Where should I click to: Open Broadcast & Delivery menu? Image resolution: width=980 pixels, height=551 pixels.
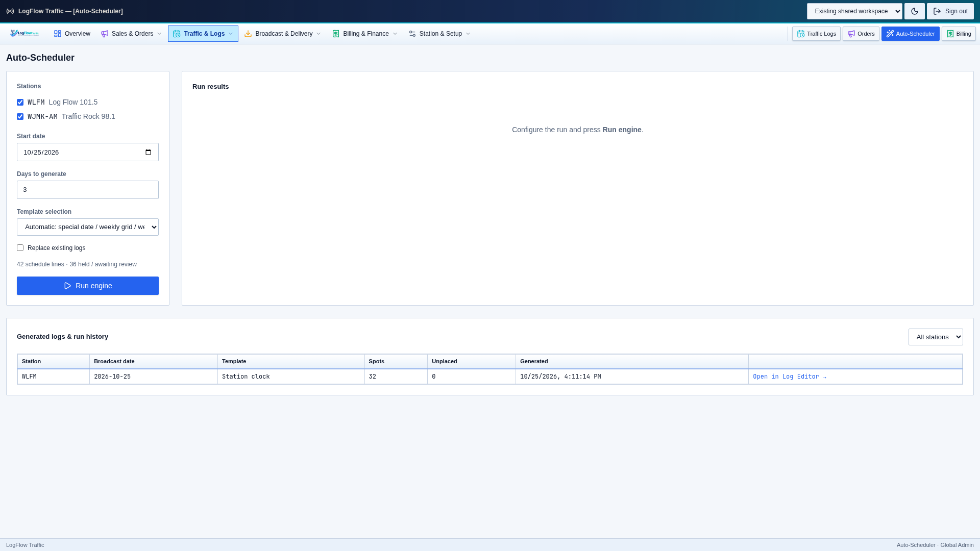click(282, 34)
